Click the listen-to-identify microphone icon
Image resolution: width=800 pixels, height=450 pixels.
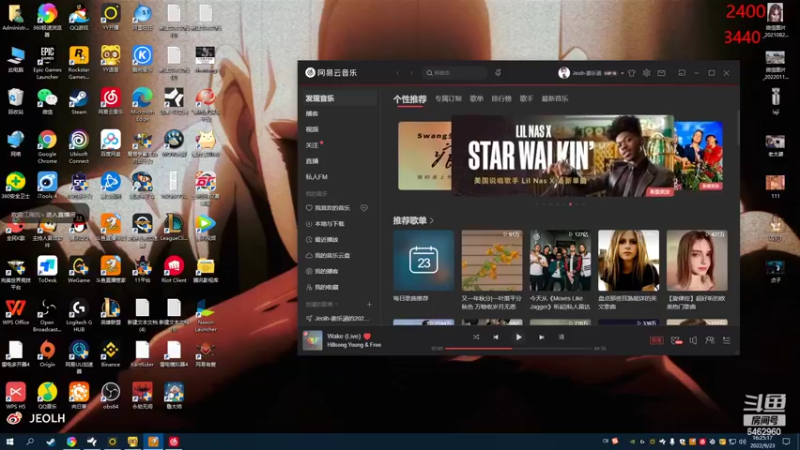click(x=498, y=73)
